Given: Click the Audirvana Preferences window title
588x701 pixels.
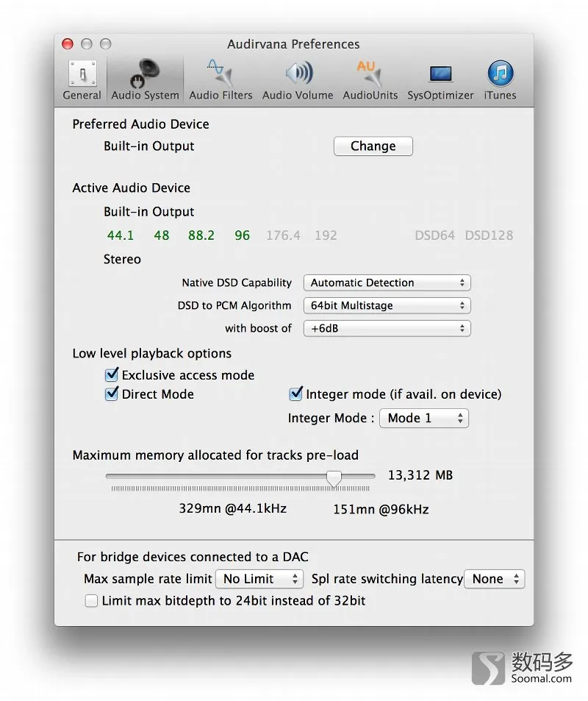Looking at the screenshot, I should (293, 44).
